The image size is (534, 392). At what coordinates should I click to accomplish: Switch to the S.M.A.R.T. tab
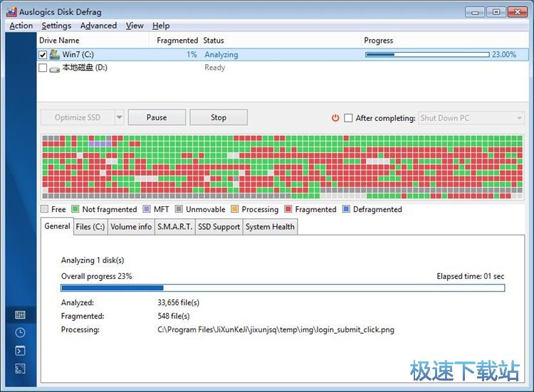click(174, 227)
